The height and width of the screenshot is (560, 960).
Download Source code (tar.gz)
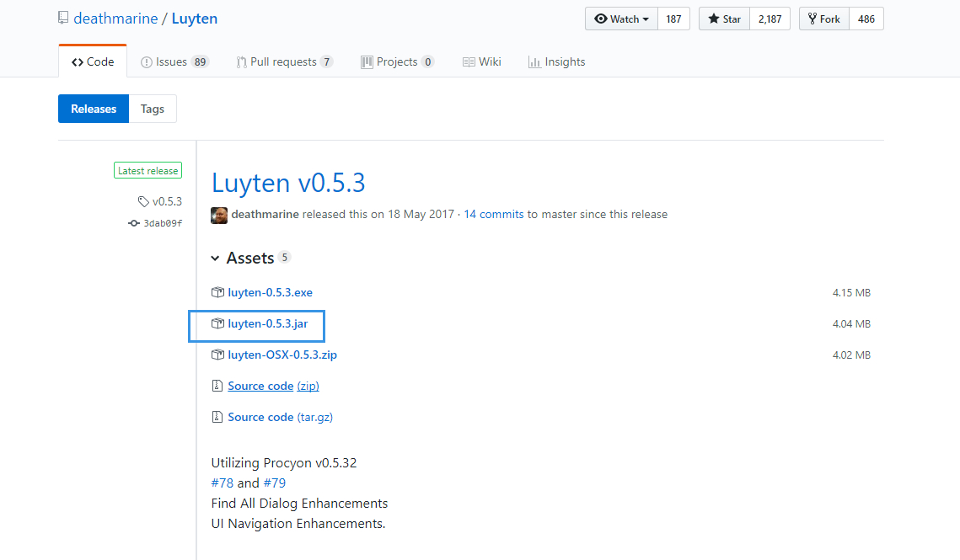click(281, 417)
